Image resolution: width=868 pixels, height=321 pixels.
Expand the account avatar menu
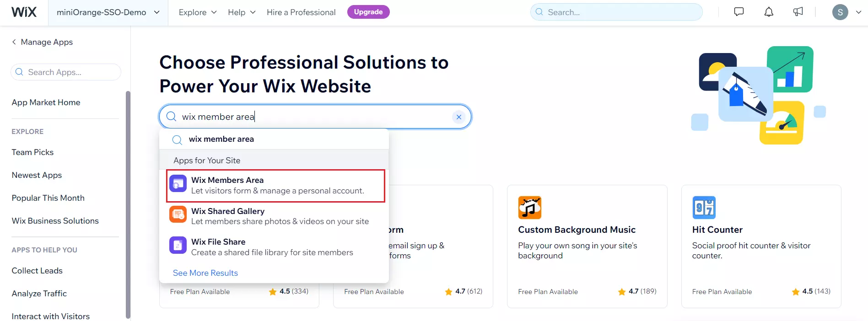coord(846,12)
